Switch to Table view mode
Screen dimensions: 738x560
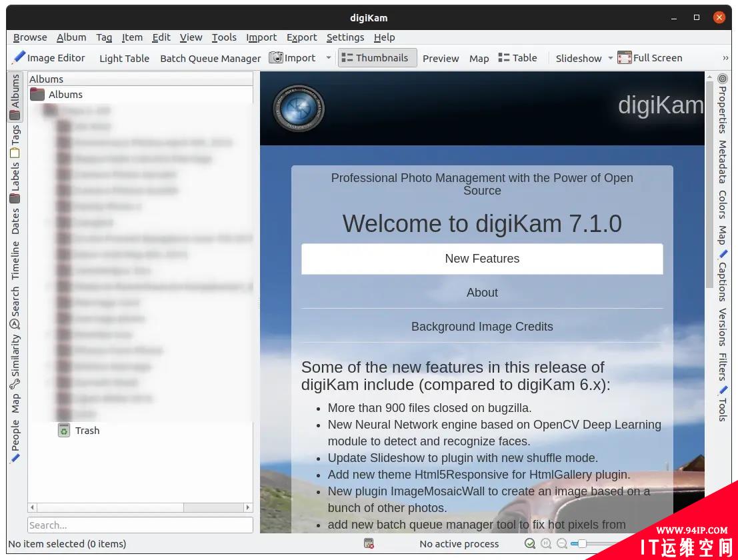(x=518, y=58)
